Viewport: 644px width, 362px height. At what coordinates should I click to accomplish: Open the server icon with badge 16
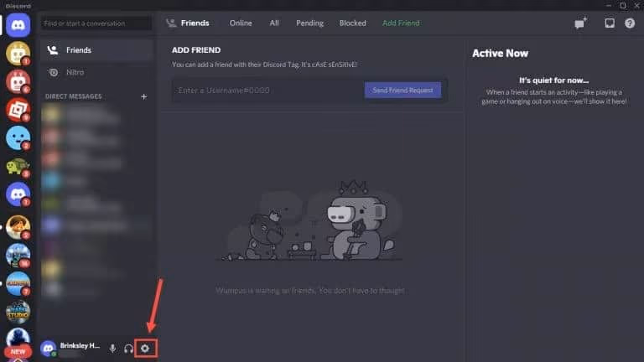(x=18, y=256)
